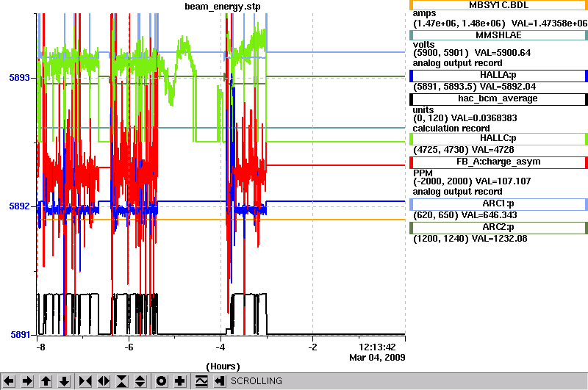Image resolution: width=588 pixels, height=390 pixels.
Task: Click the plus crosshair icon
Action: click(180, 381)
